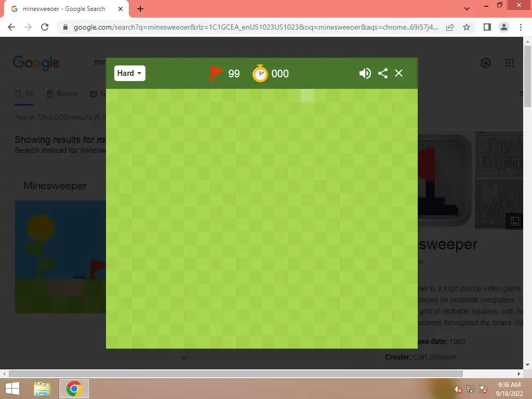View site information lock icon
This screenshot has width=532, height=399.
[65, 27]
